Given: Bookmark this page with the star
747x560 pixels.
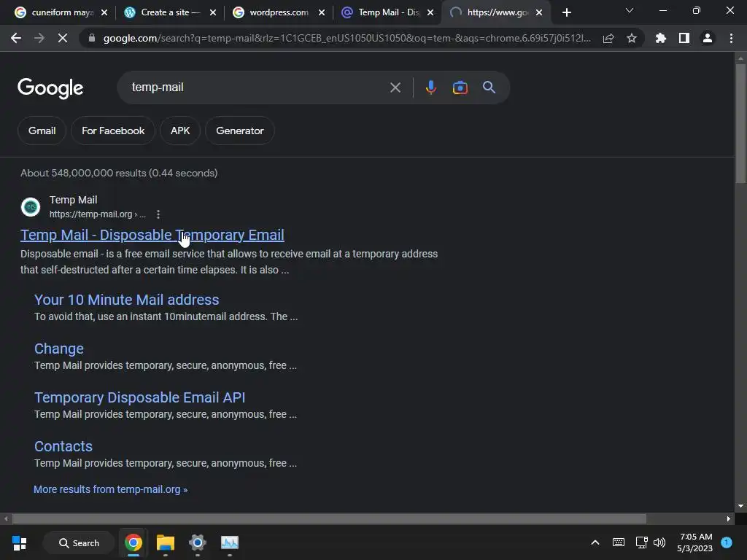Looking at the screenshot, I should 632,38.
